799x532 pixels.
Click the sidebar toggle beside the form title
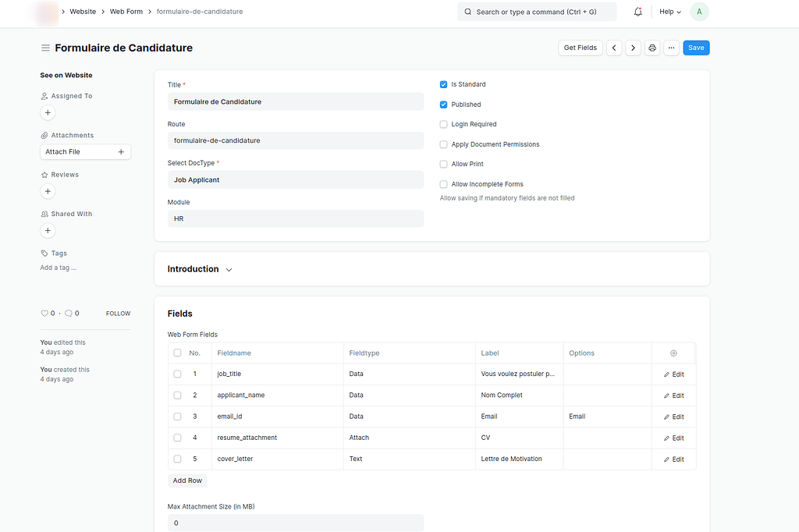pyautogui.click(x=46, y=48)
